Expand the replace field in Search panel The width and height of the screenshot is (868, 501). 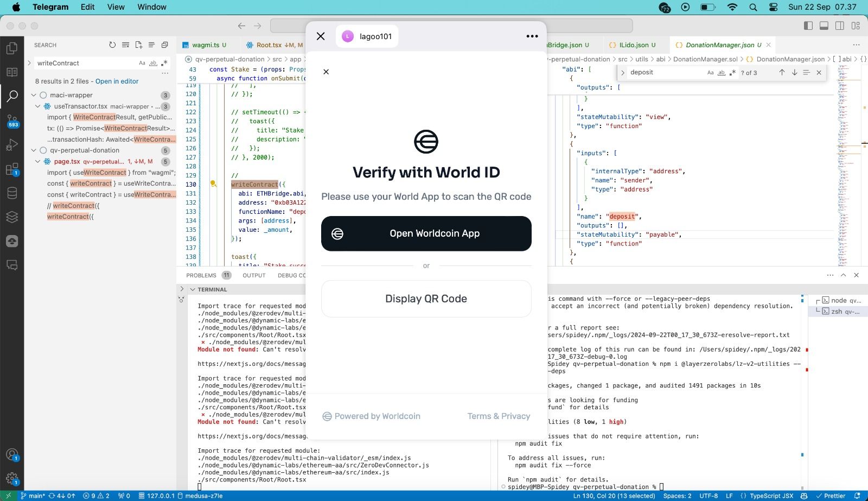(29, 63)
